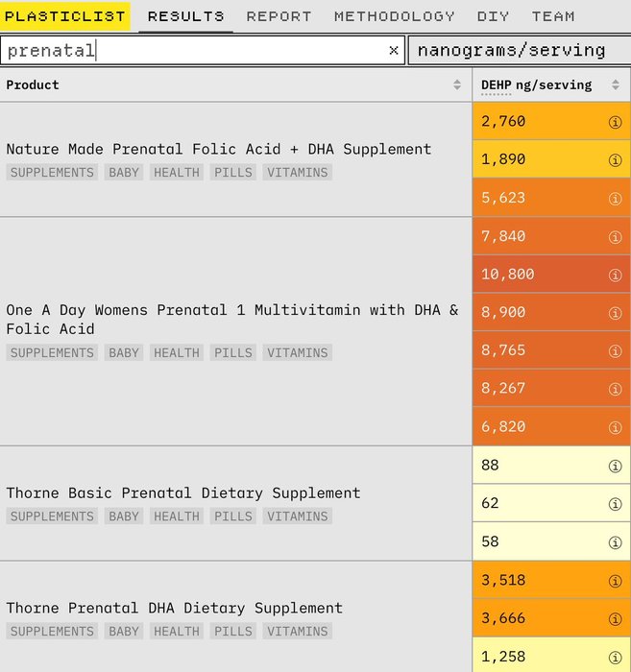Click the VITAMINS tag under Nature Made
Viewport: 631px width, 672px height.
[298, 173]
